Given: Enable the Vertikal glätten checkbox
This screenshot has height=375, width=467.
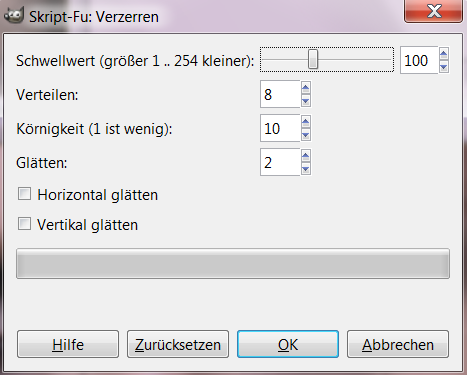Looking at the screenshot, I should pos(24,224).
